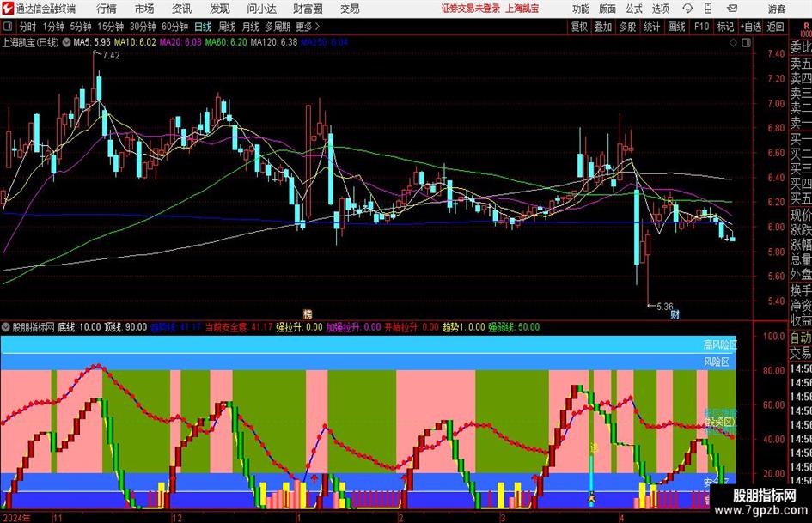Click the 现价 row in quote panel
This screenshot has width=812, height=523.
[801, 215]
